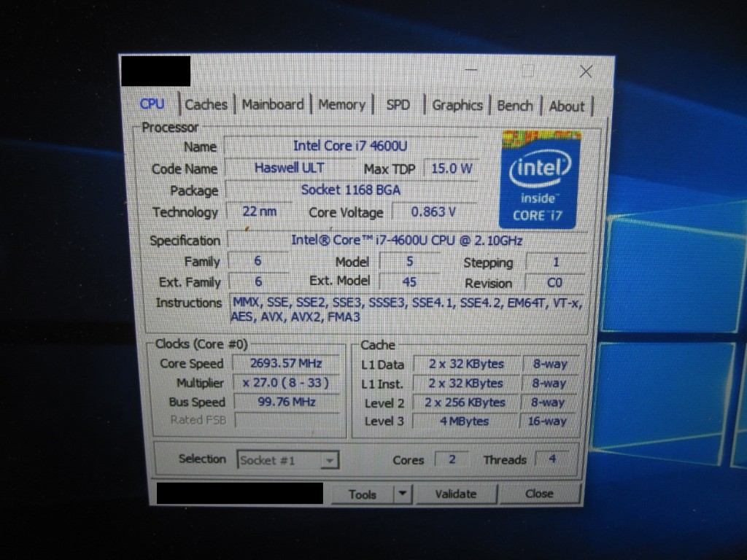Click the L1 Inst. value '2 x 32 KBytes'

pyautogui.click(x=465, y=384)
